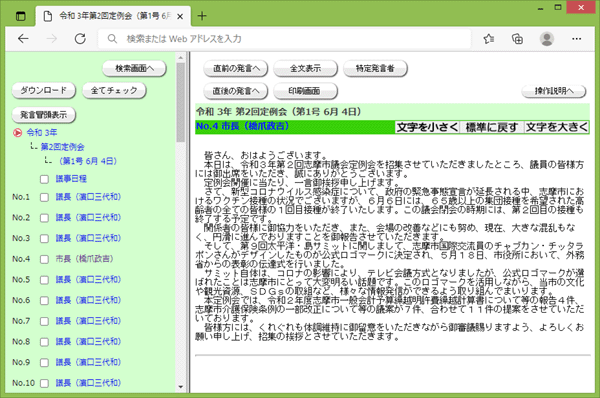
Task: Click 文字を小さく to shrink text
Action: click(x=427, y=127)
